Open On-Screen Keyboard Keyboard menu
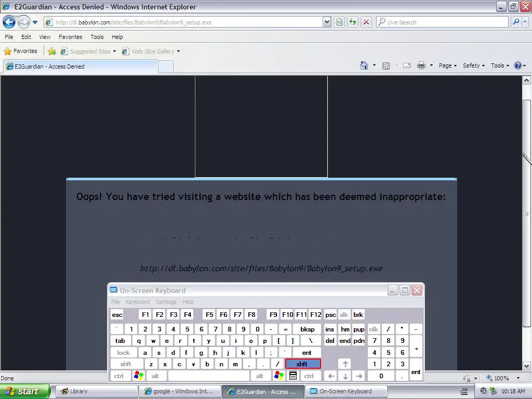Screen dimensions: 532x399 tap(138, 302)
